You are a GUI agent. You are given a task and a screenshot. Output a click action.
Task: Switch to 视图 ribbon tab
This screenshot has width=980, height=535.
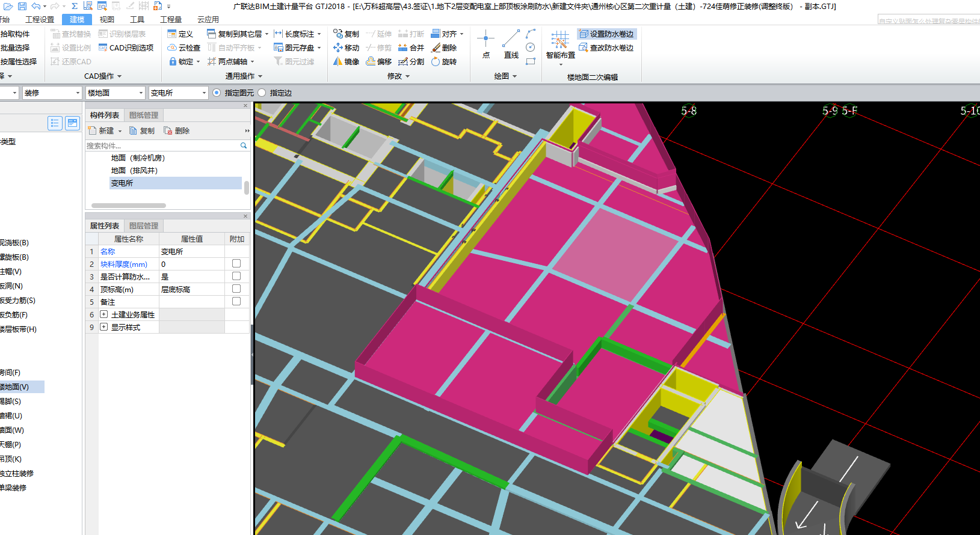click(106, 19)
